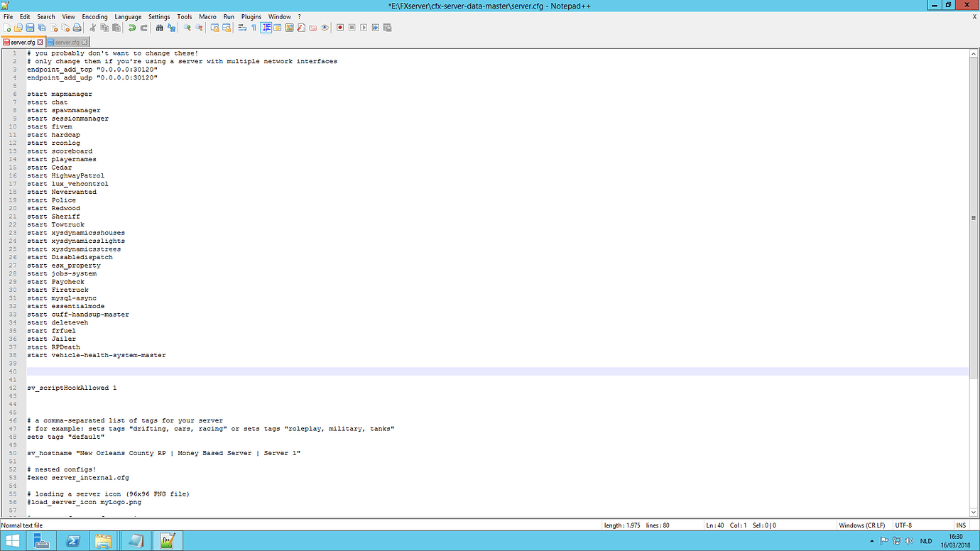980x551 pixels.
Task: Open the Macro menu
Action: [x=207, y=16]
